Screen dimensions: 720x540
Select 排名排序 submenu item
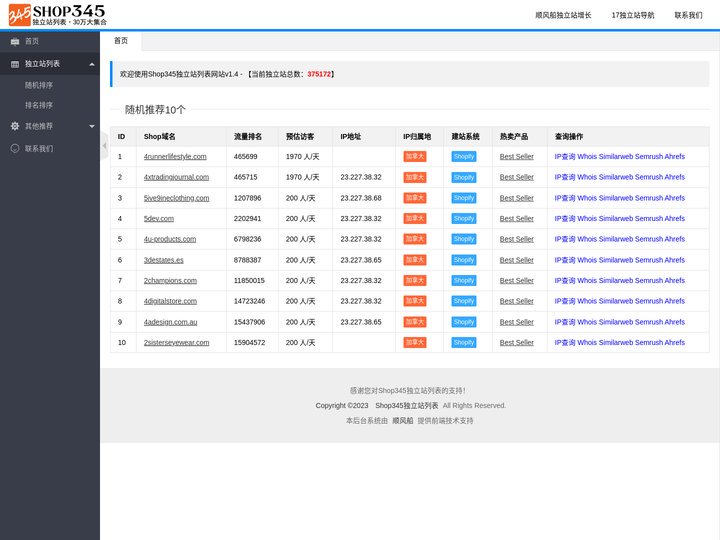(x=39, y=106)
